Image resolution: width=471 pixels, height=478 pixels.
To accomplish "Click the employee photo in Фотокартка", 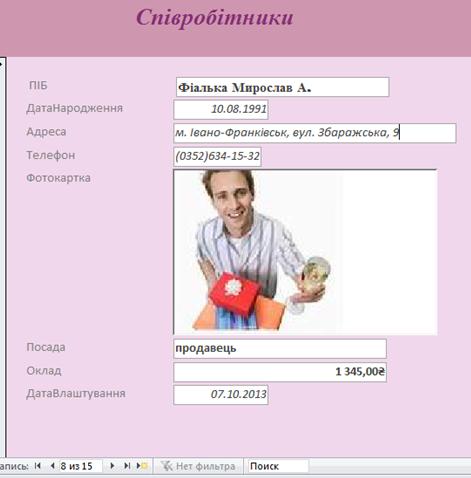I will (305, 252).
